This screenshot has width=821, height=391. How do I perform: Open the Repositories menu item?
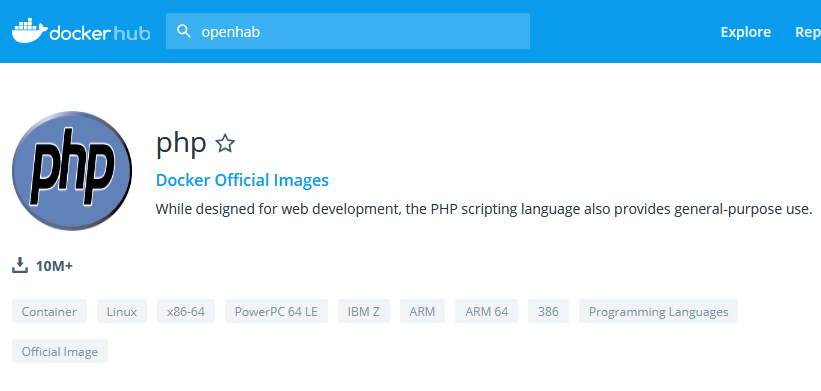click(808, 32)
